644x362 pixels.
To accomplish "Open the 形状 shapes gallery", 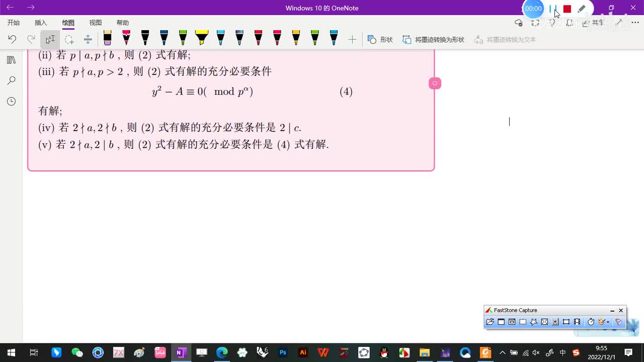I will pos(380,39).
